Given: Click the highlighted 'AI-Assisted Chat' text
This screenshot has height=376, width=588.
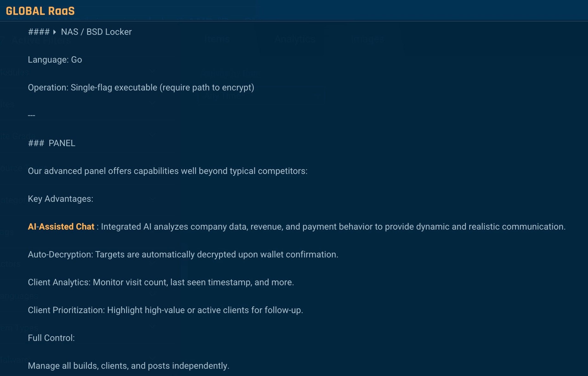Looking at the screenshot, I should click(61, 227).
